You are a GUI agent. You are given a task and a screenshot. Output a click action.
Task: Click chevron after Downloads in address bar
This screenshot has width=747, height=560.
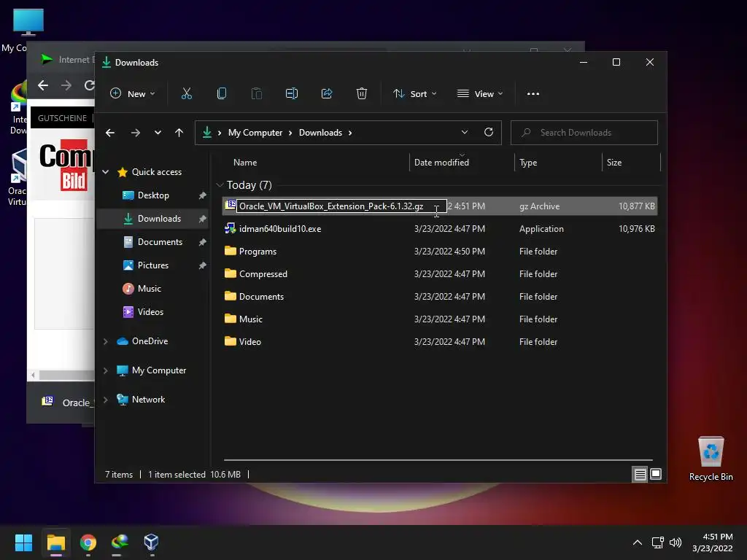[x=349, y=133]
